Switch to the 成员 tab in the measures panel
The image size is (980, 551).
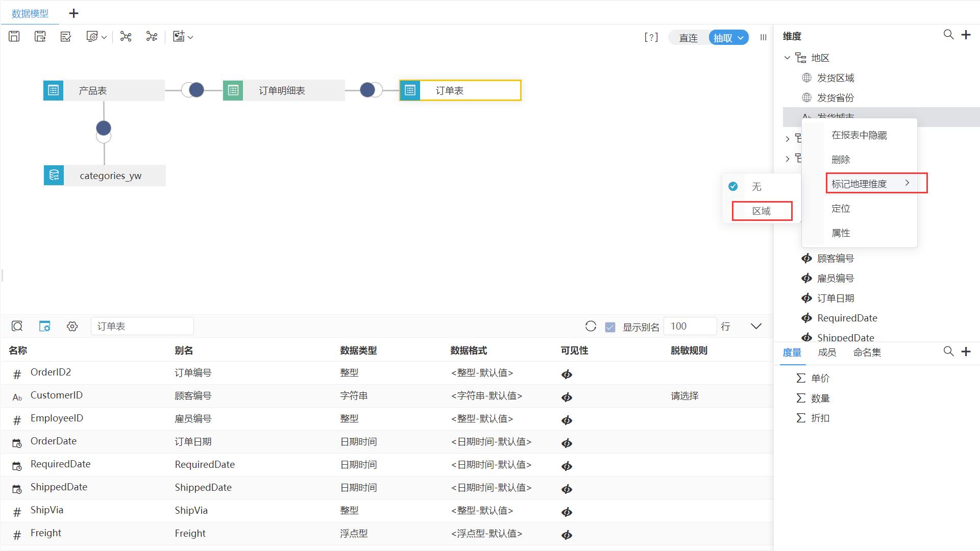(827, 353)
